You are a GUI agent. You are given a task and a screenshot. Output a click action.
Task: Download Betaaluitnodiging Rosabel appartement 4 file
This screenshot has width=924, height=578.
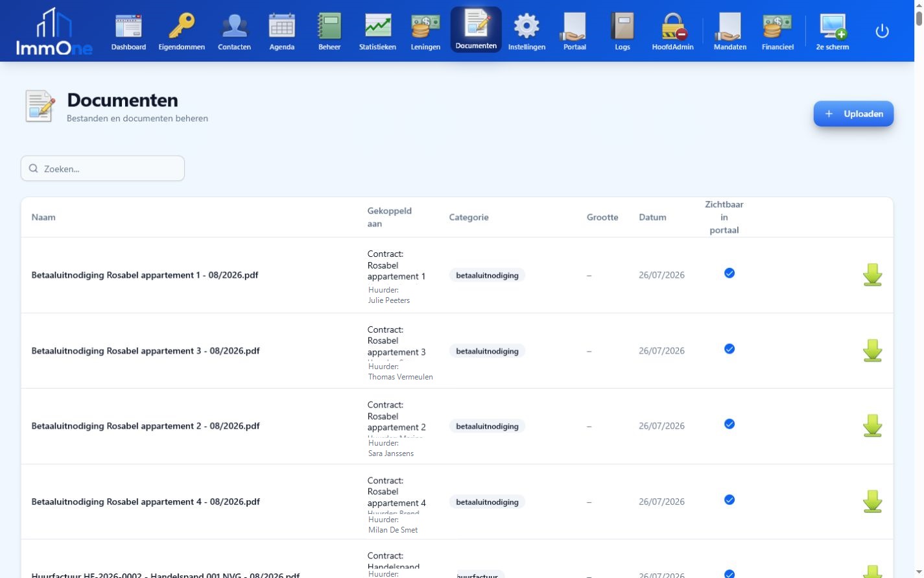pos(872,502)
